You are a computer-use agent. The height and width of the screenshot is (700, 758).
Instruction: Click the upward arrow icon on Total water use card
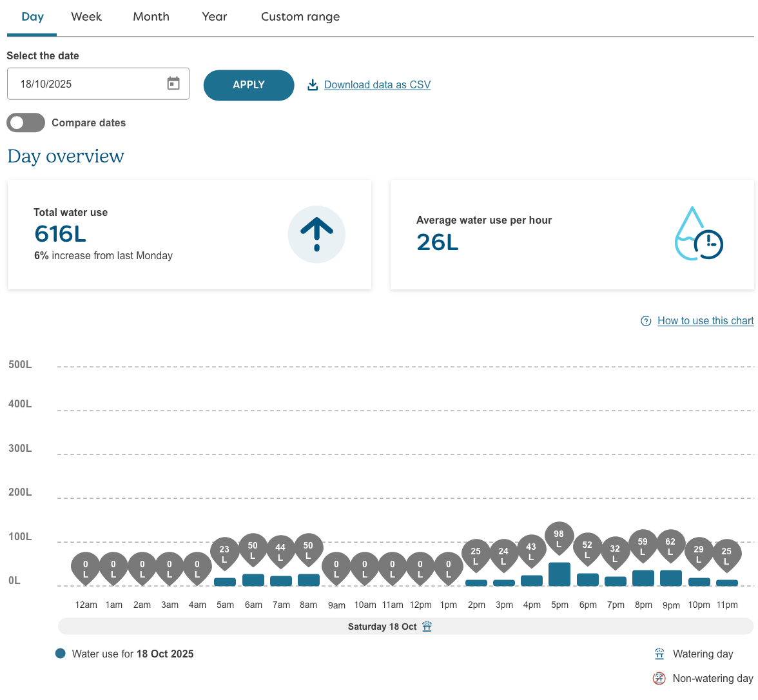[x=316, y=234]
